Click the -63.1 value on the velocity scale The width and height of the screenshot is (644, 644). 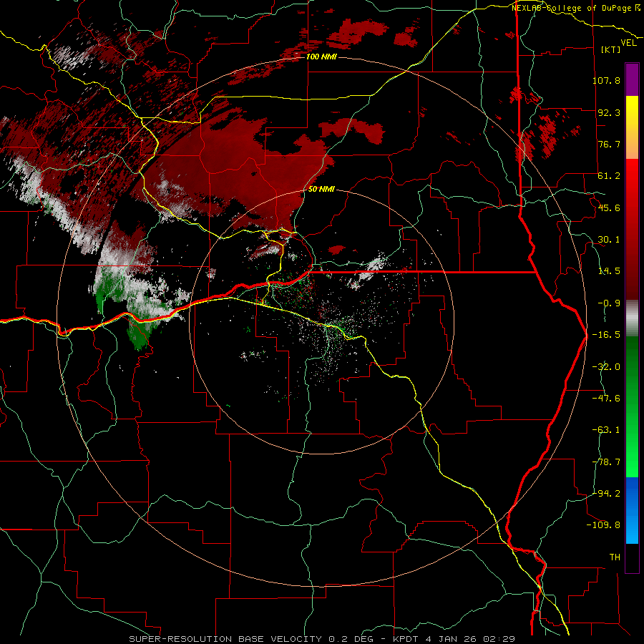coord(606,429)
